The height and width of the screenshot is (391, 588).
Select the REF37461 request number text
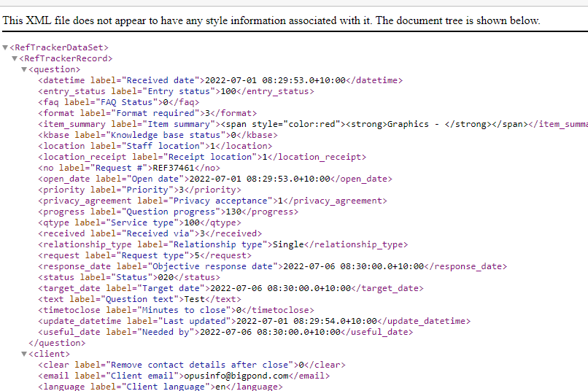(173, 168)
